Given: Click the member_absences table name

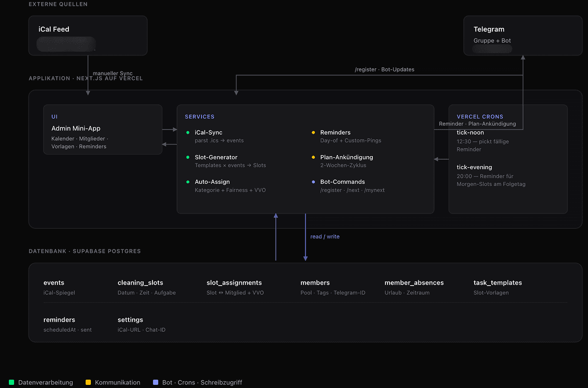Looking at the screenshot, I should click(x=414, y=283).
